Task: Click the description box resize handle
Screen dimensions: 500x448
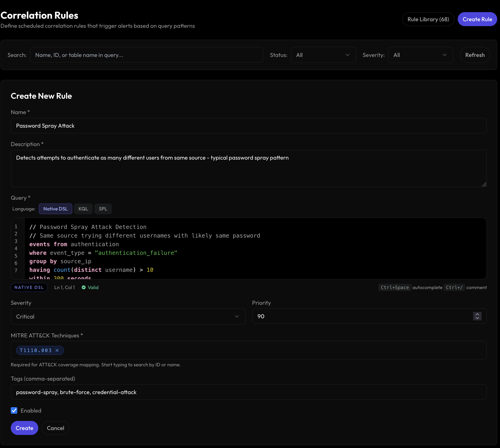Action: click(x=484, y=185)
